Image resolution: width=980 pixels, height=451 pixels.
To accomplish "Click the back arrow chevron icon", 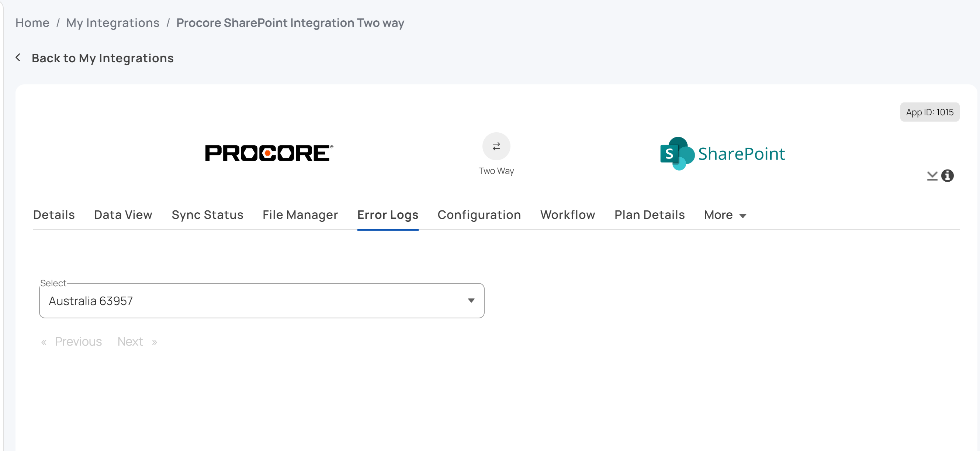I will 18,58.
